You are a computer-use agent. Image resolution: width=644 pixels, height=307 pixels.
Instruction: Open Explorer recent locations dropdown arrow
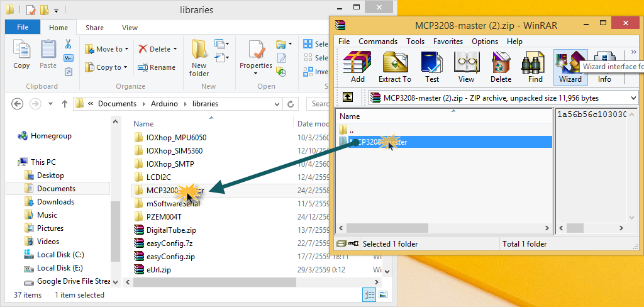(51, 104)
